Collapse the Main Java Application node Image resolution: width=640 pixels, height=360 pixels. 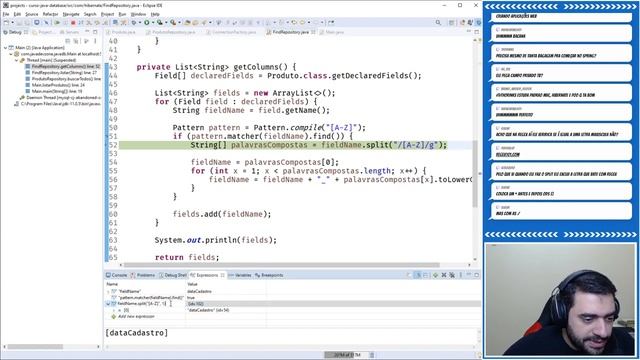[5, 48]
